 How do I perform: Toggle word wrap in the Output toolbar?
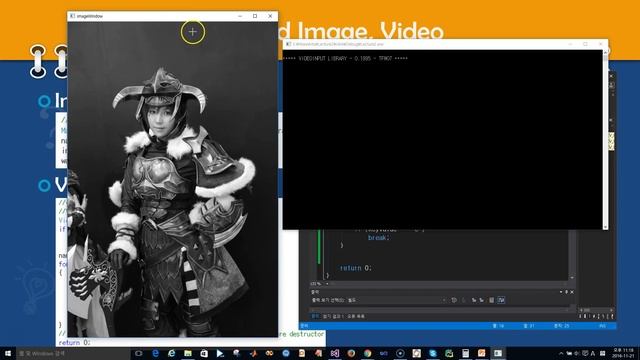click(x=501, y=300)
